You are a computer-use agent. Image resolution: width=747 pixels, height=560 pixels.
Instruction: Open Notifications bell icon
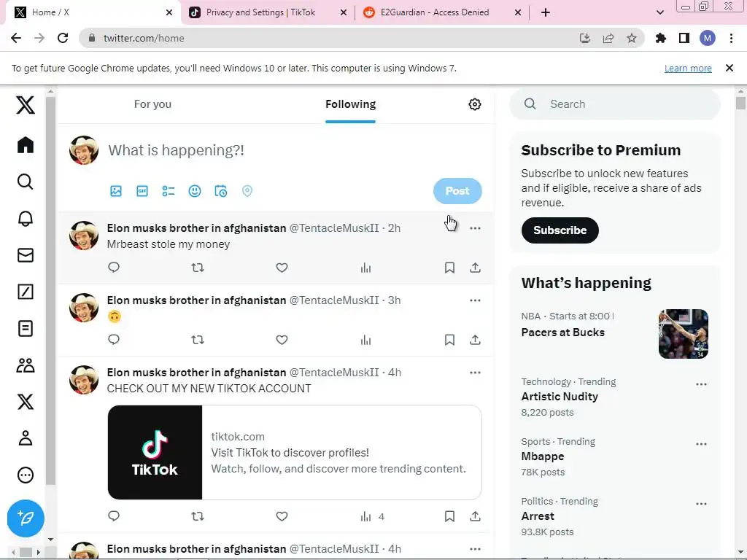[x=26, y=219]
